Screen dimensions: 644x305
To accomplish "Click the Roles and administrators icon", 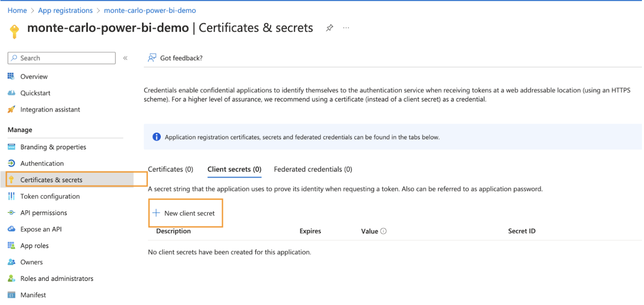I will coord(12,278).
